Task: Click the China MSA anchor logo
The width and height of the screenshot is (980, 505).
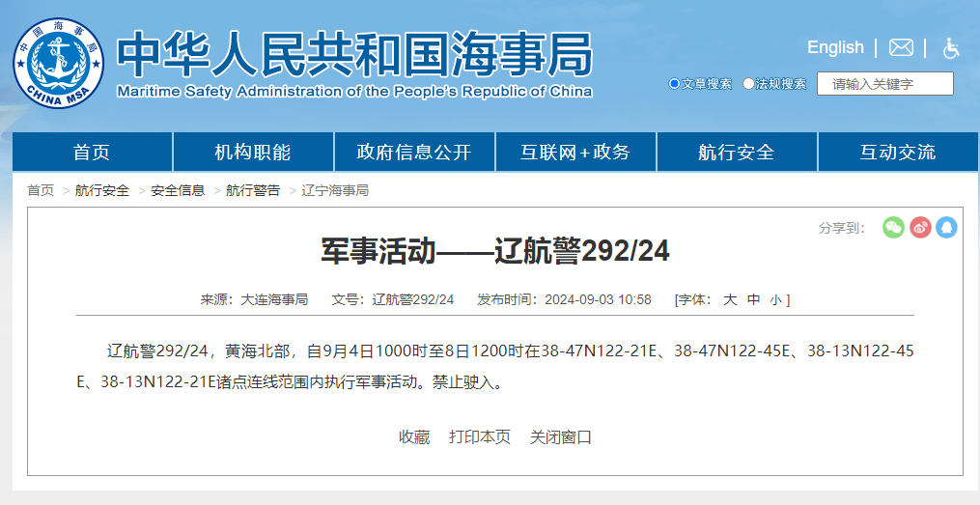Action: [x=59, y=63]
